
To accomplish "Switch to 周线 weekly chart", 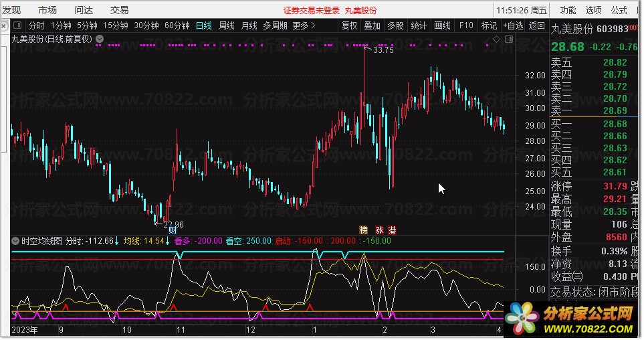I will click(226, 25).
